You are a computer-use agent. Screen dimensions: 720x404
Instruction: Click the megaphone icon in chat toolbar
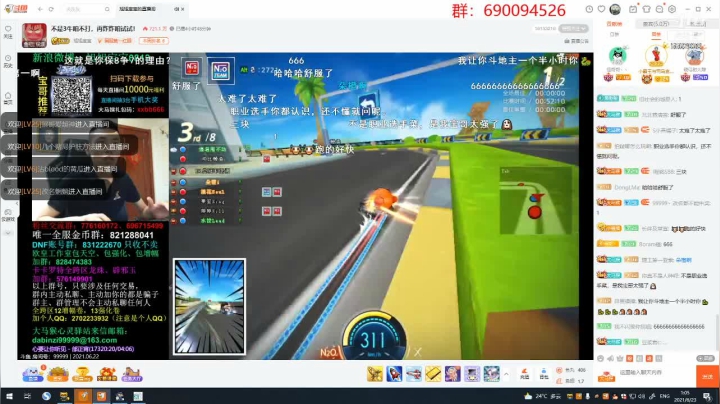pyautogui.click(x=610, y=358)
